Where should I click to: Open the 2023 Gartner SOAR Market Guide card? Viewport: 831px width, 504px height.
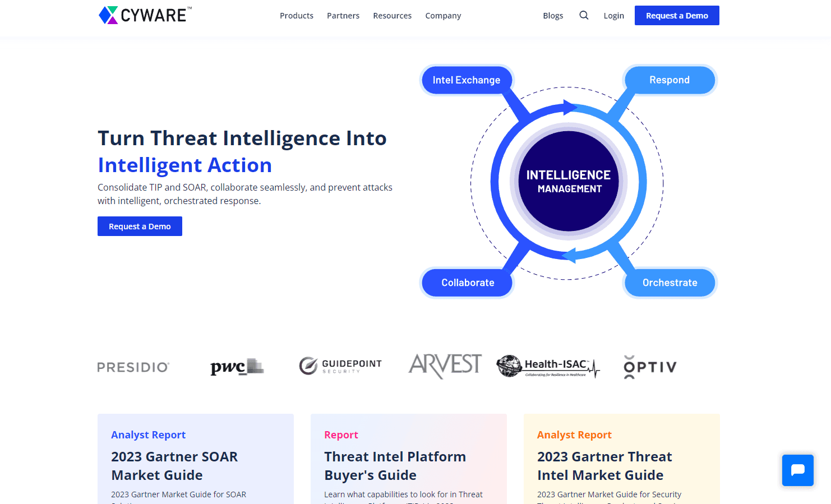coord(196,459)
